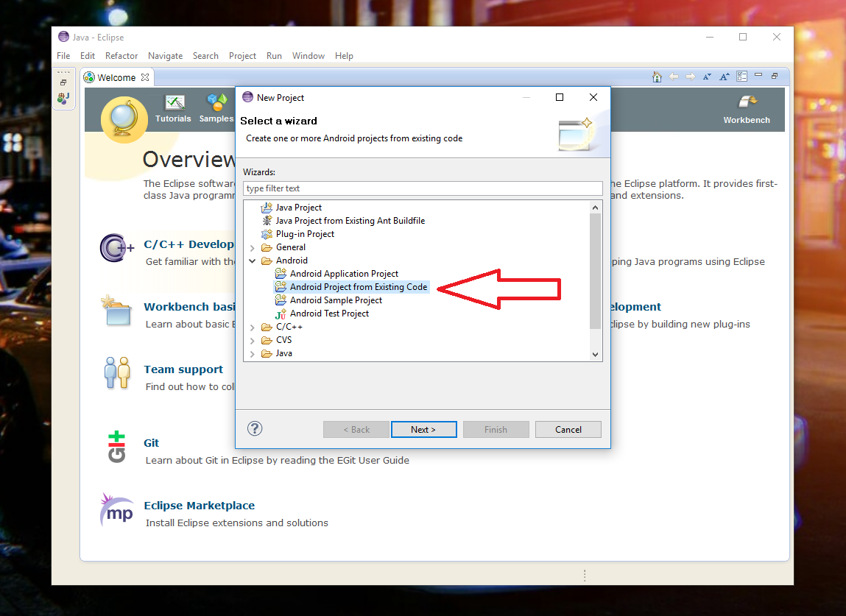Viewport: 846px width, 616px height.
Task: Expand the C/C++ wizard category
Action: [x=253, y=328]
